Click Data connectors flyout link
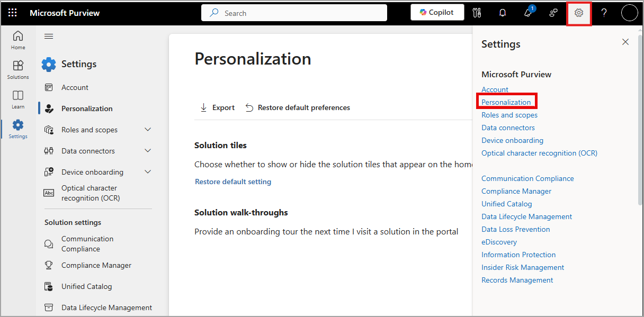This screenshot has width=644, height=317. (x=508, y=128)
